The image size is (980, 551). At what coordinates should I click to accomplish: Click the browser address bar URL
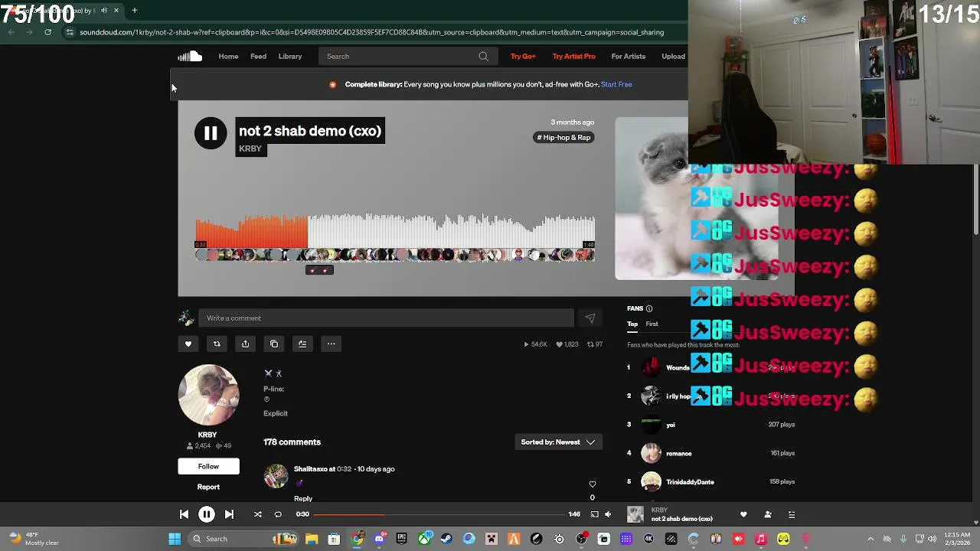371,32
